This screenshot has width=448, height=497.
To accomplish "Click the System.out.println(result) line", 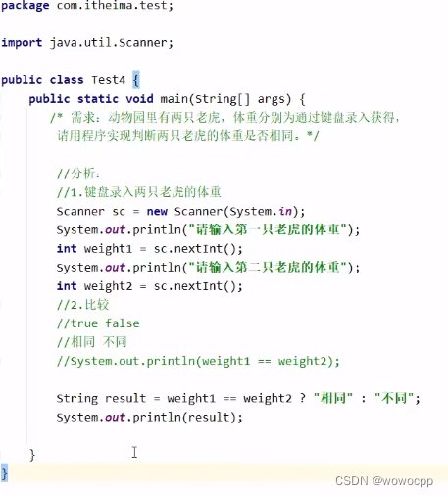I will point(150,418).
